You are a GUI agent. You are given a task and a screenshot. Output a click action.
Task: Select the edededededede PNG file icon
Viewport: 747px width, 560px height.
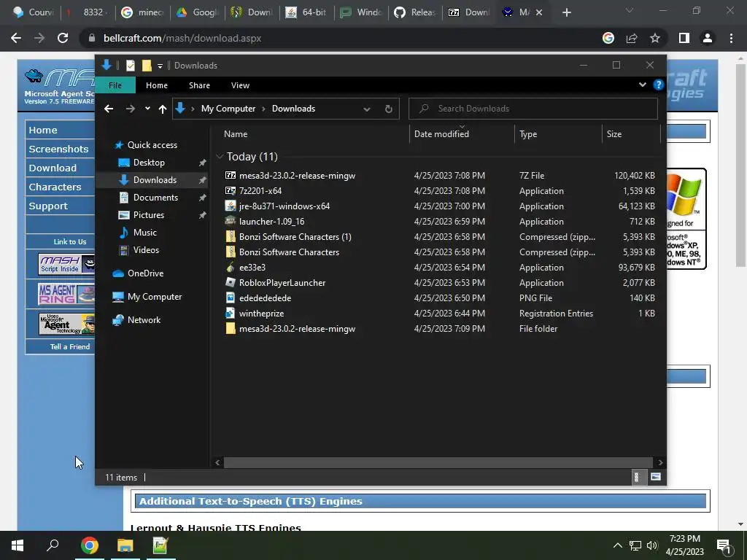[x=231, y=297]
